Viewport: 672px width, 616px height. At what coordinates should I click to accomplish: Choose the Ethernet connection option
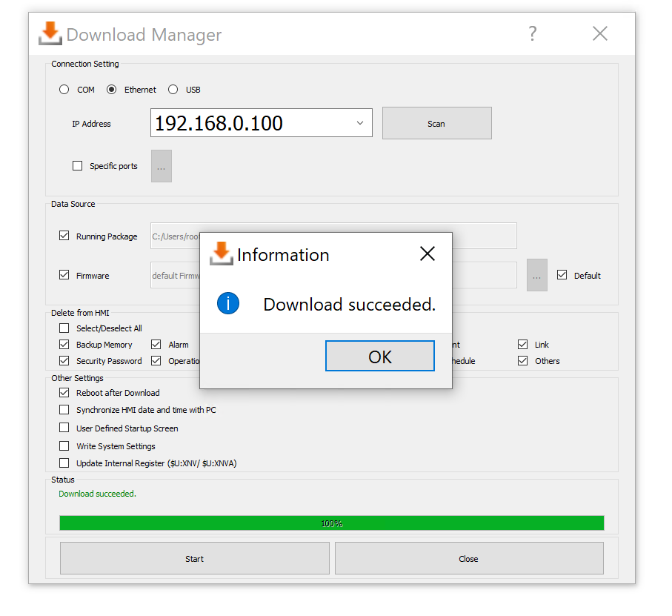pos(112,90)
